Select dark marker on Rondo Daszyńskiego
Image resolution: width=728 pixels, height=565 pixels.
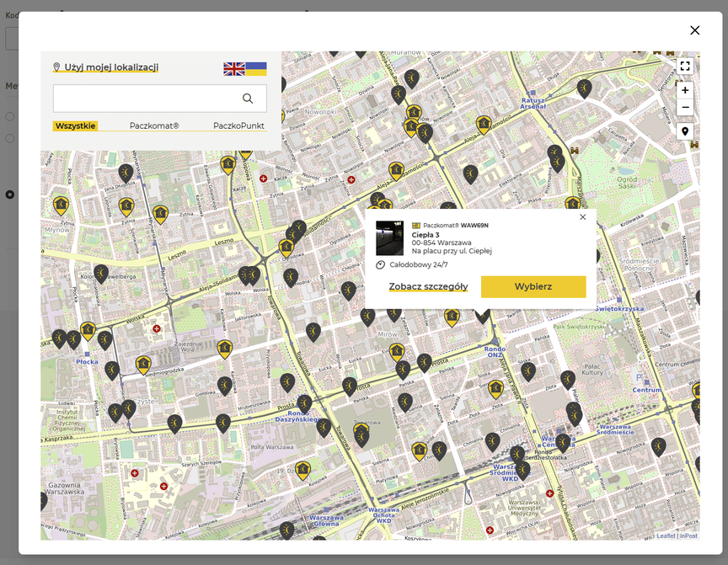pos(304,403)
